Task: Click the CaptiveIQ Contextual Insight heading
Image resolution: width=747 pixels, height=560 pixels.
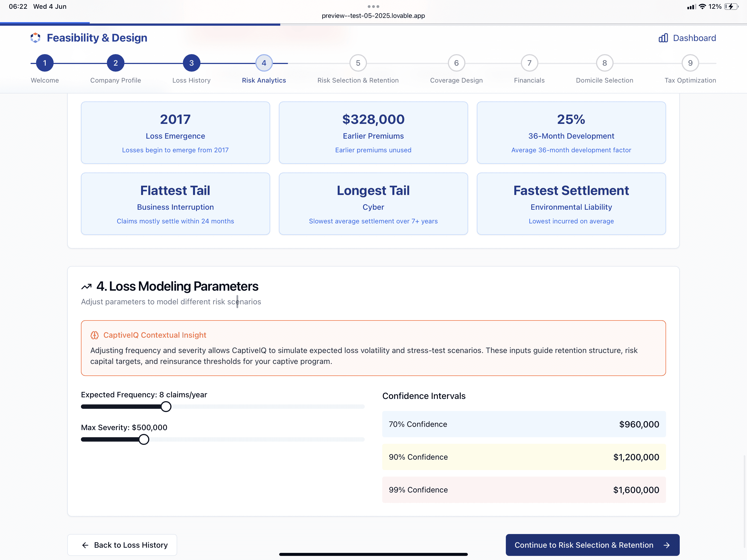Action: [x=155, y=335]
